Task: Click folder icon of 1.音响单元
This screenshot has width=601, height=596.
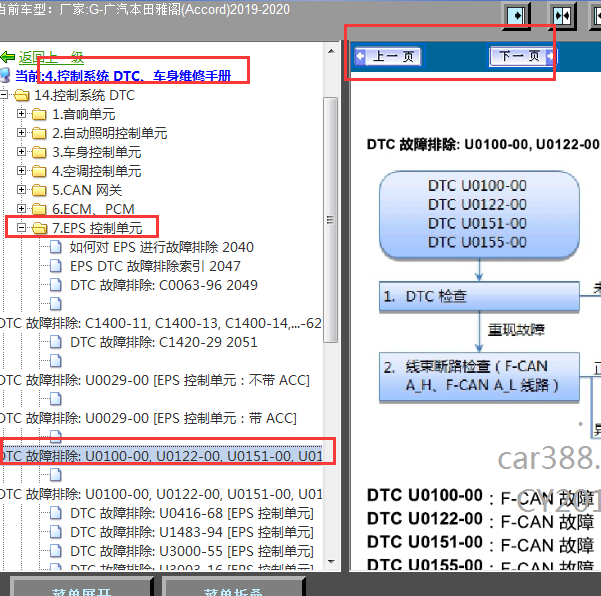Action: pyautogui.click(x=39, y=114)
